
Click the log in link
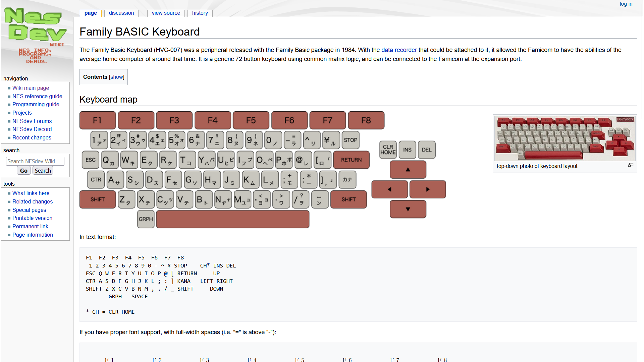(626, 4)
